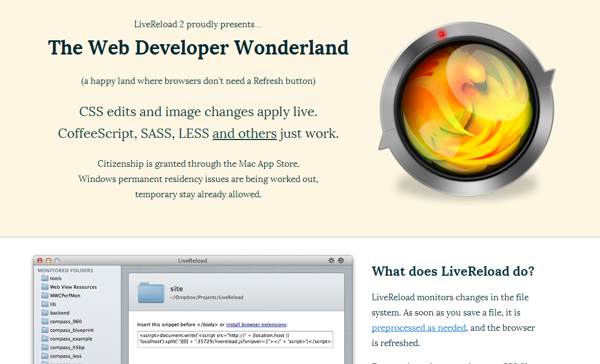Click the yellow minimize dot in LiveReload window

click(x=48, y=260)
